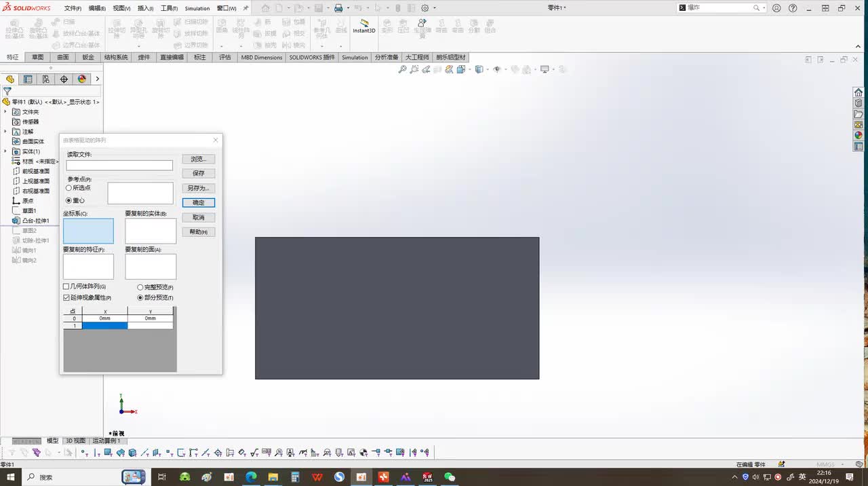Viewport: 868px width, 486px height.
Task: Open the ConfigurationManager tab icon
Action: [45, 79]
